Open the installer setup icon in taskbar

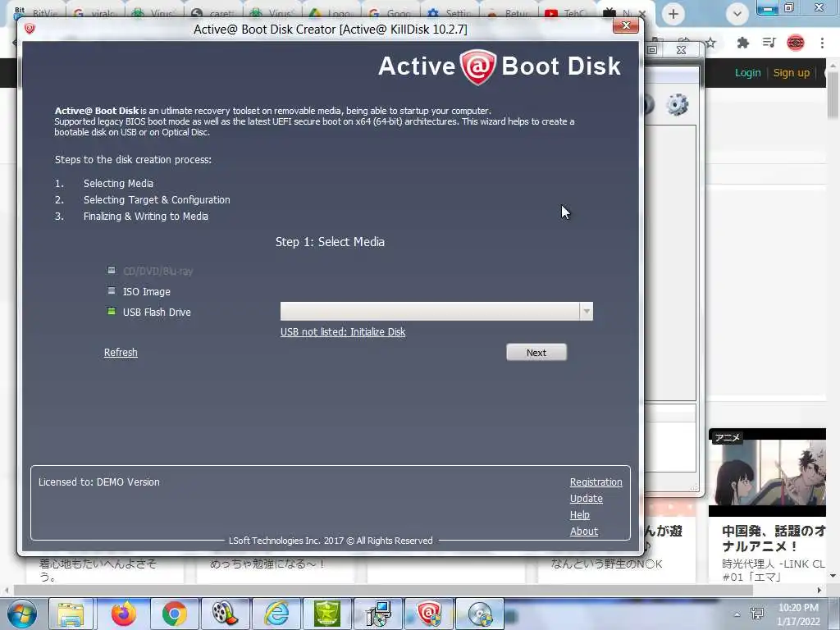click(378, 614)
